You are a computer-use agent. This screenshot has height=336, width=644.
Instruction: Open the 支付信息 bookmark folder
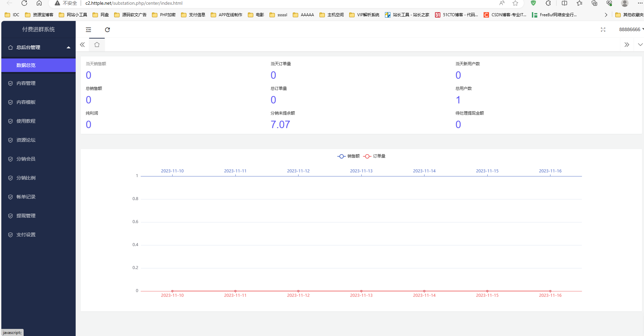[193, 15]
